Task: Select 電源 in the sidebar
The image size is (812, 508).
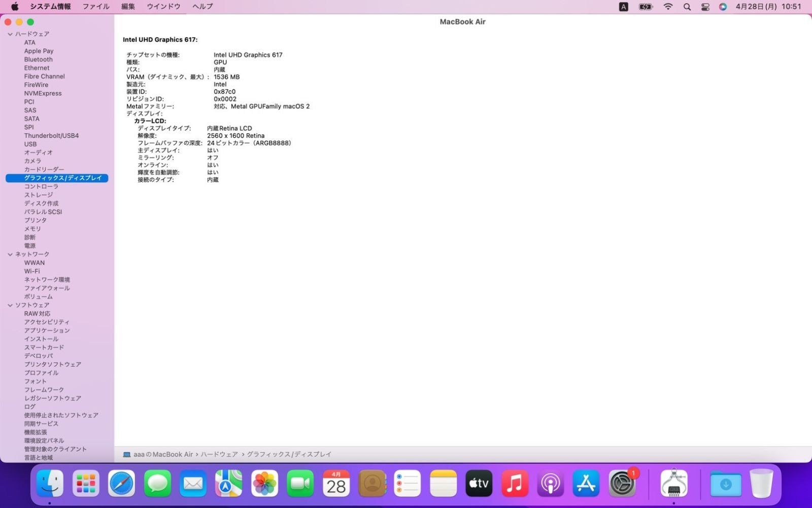Action: point(29,246)
